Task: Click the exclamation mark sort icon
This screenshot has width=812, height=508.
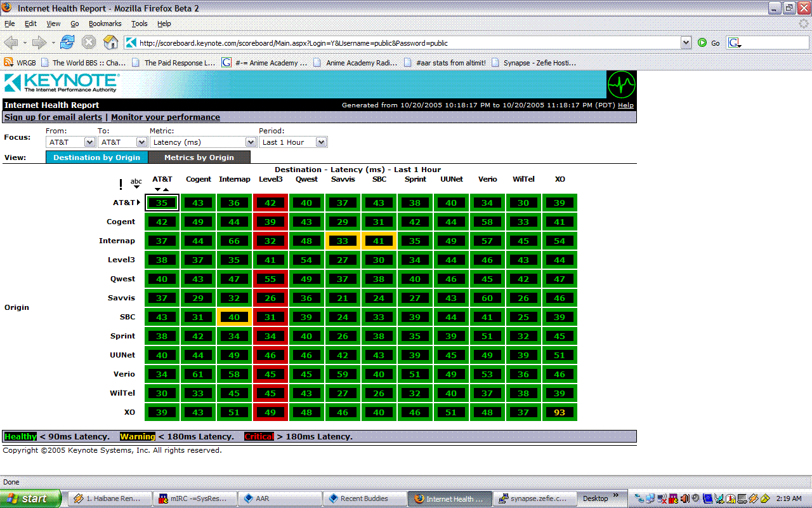Action: pyautogui.click(x=121, y=185)
